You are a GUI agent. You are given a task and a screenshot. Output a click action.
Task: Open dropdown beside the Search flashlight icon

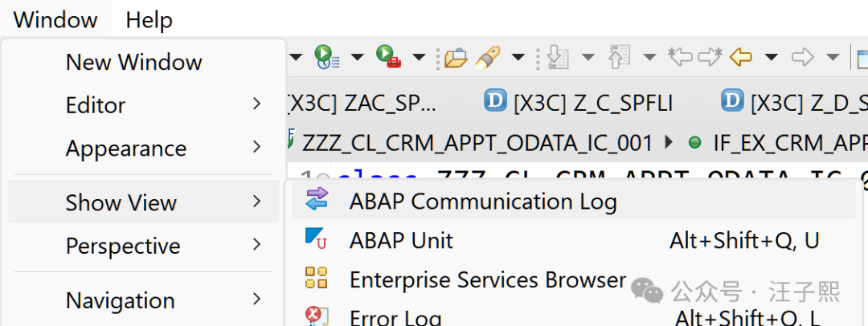pyautogui.click(x=518, y=56)
